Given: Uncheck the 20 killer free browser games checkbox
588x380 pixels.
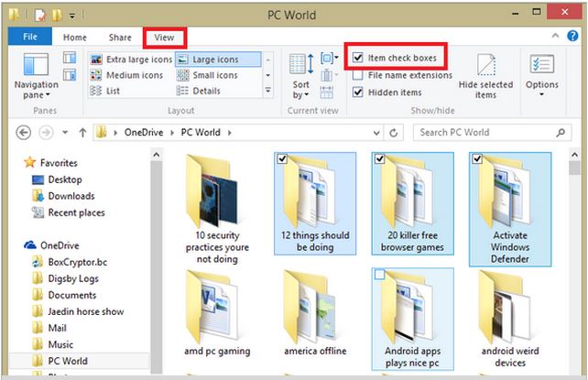Looking at the screenshot, I should pos(379,159).
